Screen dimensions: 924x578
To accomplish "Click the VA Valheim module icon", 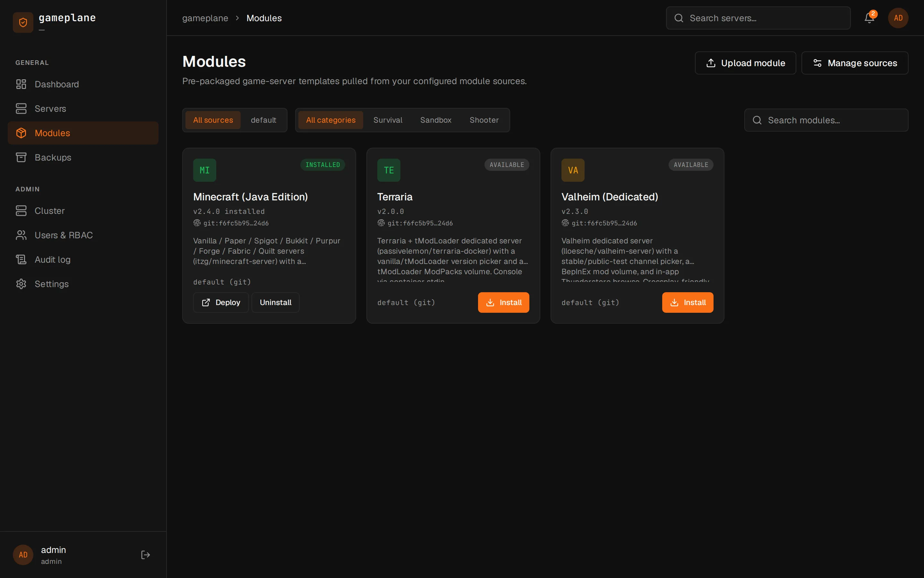I will [573, 170].
